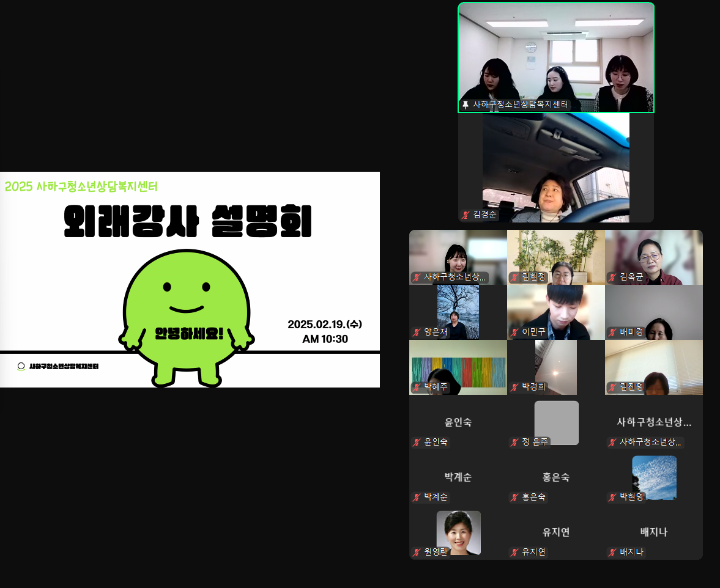Image resolution: width=720 pixels, height=588 pixels.
Task: Click 박현영's sky profile picture tile
Action: coord(654,477)
